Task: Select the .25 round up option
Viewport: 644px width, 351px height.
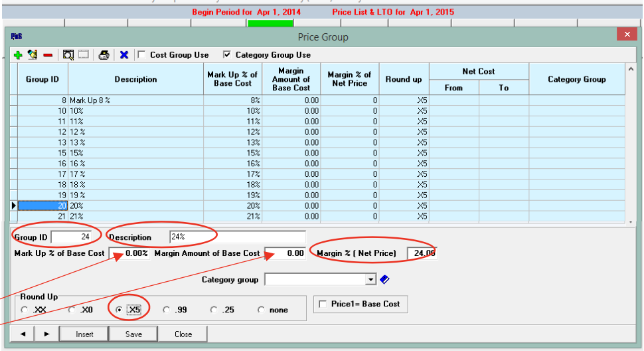Action: tap(213, 310)
